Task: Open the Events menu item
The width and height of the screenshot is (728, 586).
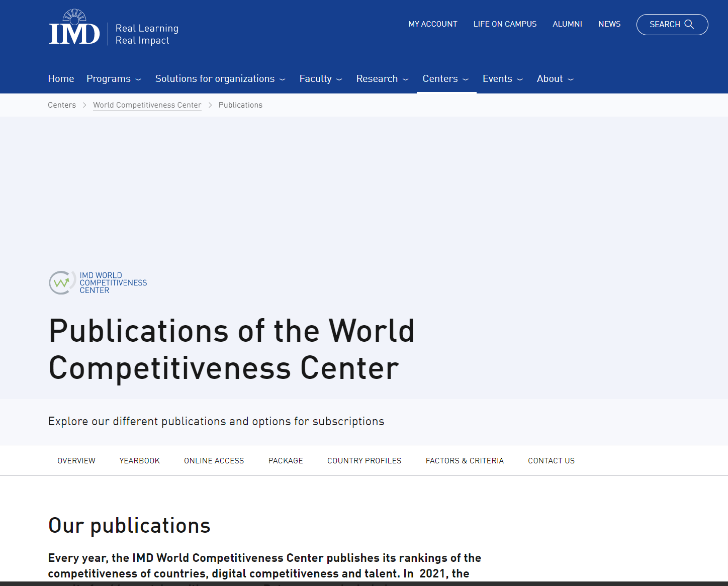Action: (x=497, y=79)
